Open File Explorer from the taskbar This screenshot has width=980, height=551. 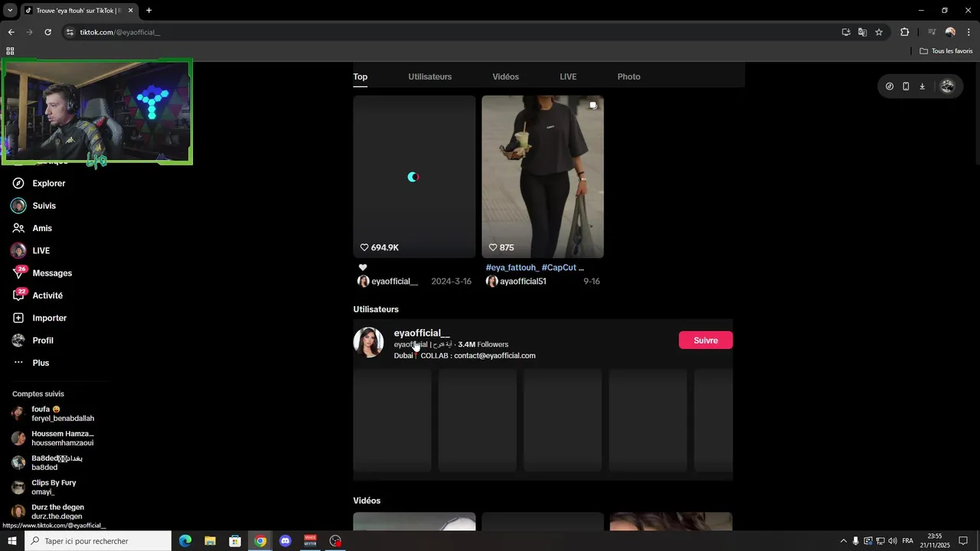(x=210, y=541)
